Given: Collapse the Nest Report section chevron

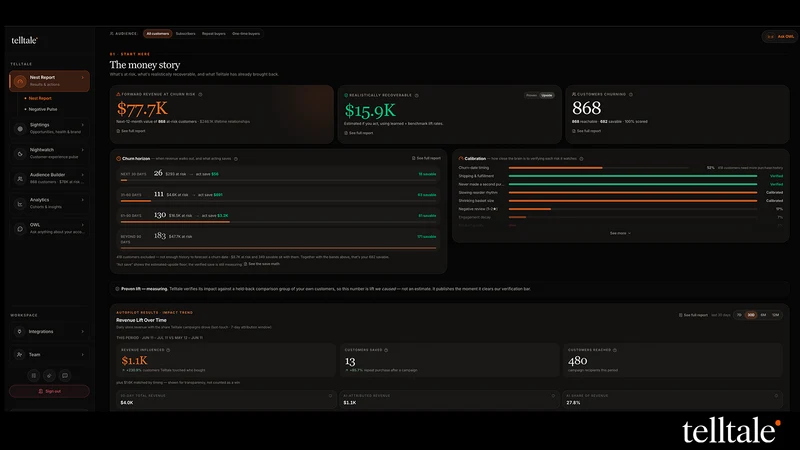Looking at the screenshot, I should coord(83,78).
